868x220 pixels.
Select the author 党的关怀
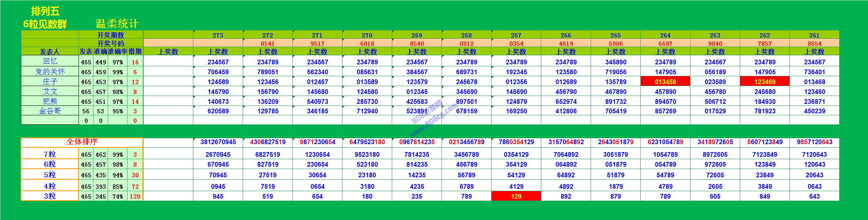click(50, 71)
